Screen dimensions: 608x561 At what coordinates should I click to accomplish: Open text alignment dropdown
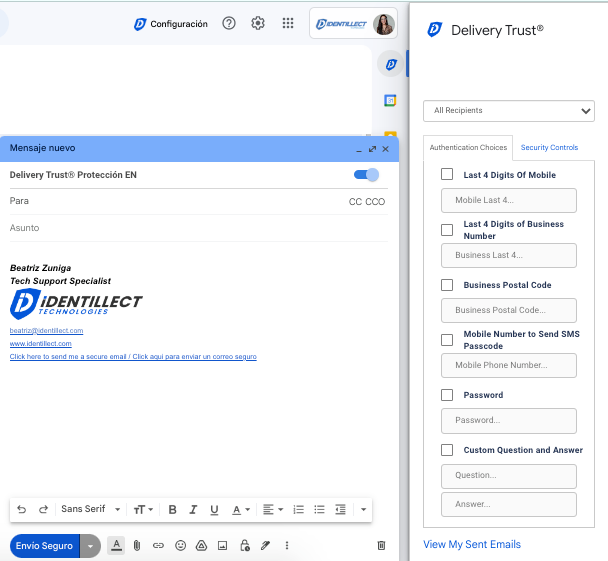273,509
